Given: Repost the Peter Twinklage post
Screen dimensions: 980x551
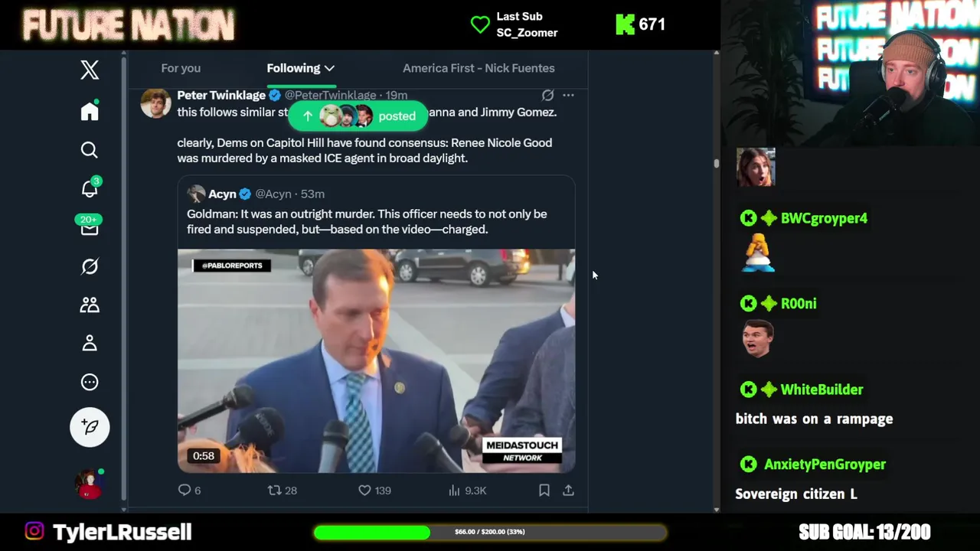Looking at the screenshot, I should (274, 491).
